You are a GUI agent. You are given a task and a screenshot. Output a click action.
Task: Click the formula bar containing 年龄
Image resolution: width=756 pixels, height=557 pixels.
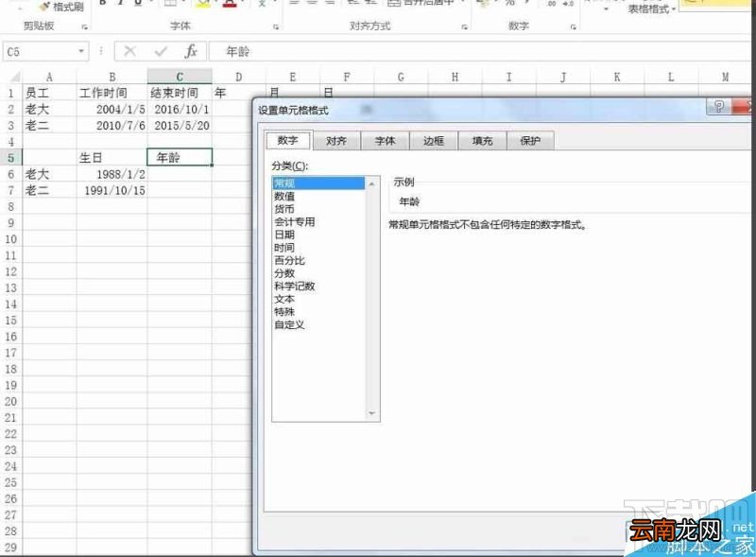(482, 51)
